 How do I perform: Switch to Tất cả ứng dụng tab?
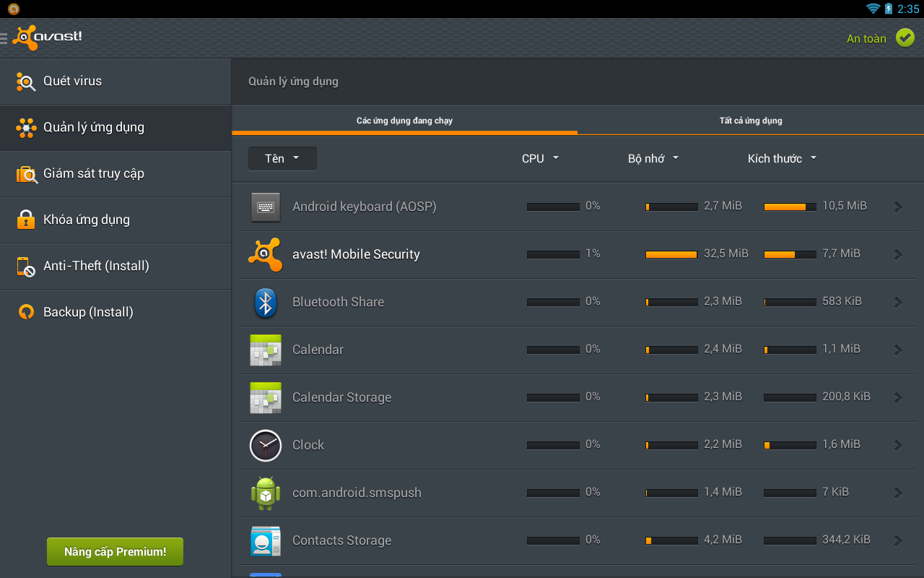coord(751,121)
